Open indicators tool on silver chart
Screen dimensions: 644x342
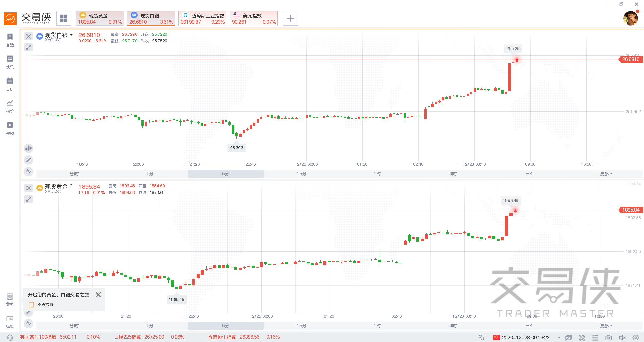click(29, 172)
